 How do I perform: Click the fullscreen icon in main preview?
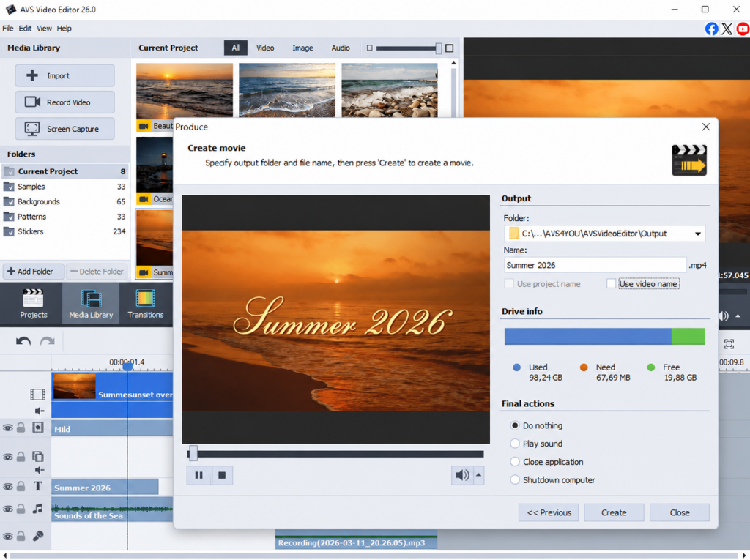(x=729, y=344)
